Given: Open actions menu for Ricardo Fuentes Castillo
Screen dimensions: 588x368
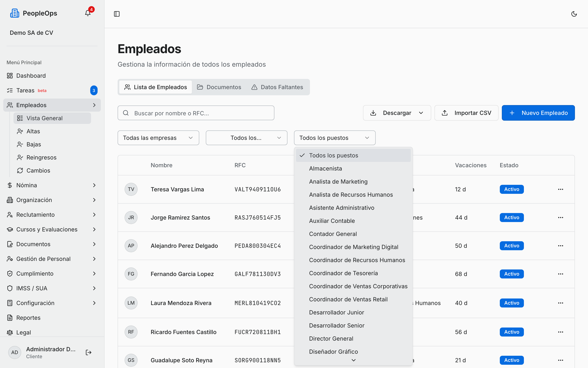Looking at the screenshot, I should coord(561,332).
